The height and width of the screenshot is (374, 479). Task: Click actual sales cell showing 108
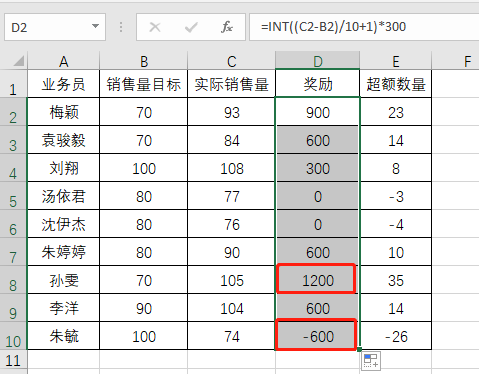point(232,168)
